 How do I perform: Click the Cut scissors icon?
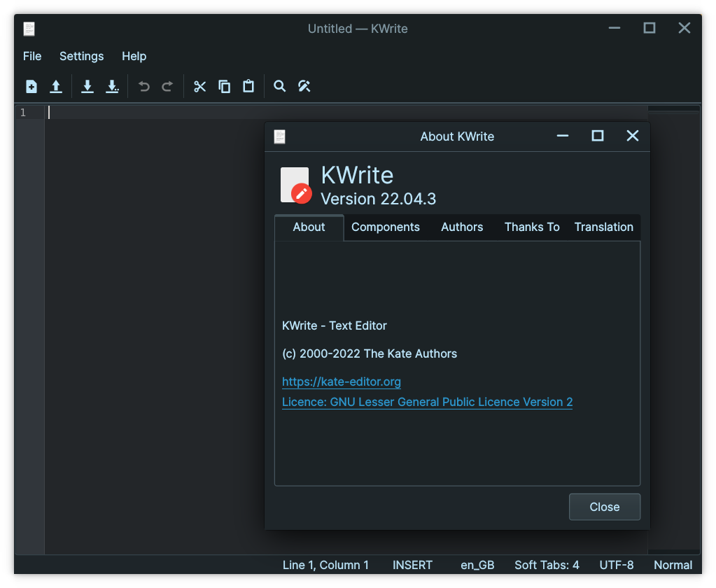(x=199, y=86)
